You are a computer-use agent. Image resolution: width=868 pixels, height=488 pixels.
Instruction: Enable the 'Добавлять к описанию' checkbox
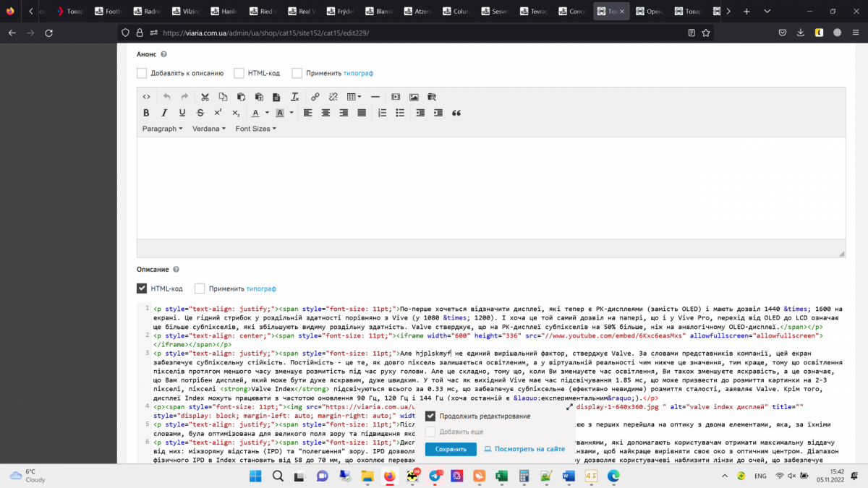[142, 73]
